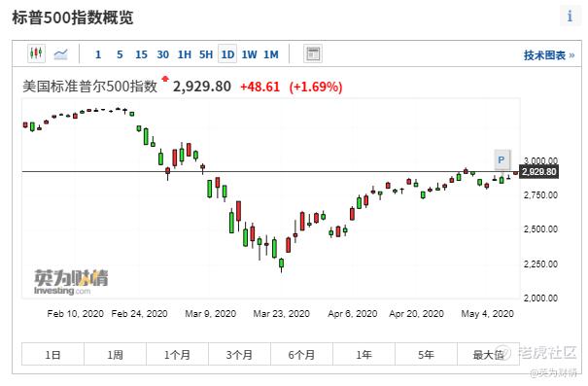
Task: Click the 2,929.80 current price label
Action: click(538, 172)
